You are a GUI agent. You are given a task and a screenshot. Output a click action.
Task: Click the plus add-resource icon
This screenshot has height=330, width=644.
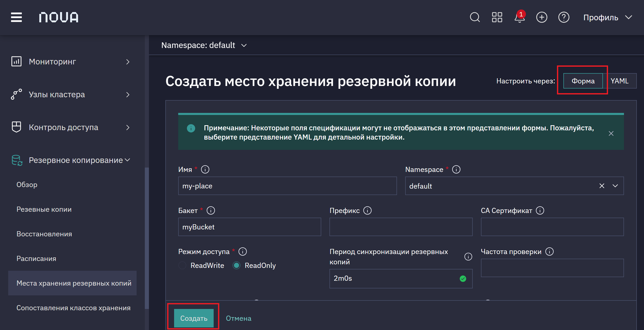coord(542,17)
